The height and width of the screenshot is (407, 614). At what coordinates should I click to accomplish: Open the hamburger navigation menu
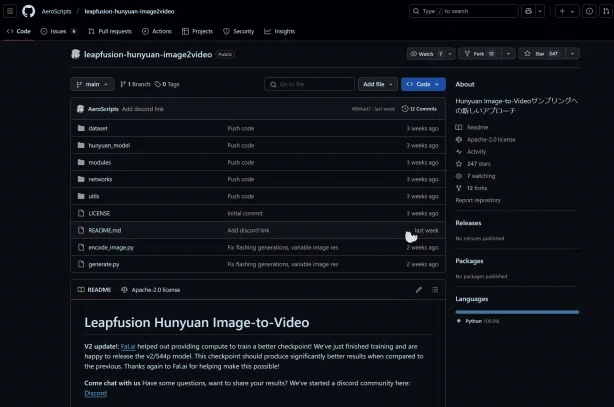coord(10,11)
